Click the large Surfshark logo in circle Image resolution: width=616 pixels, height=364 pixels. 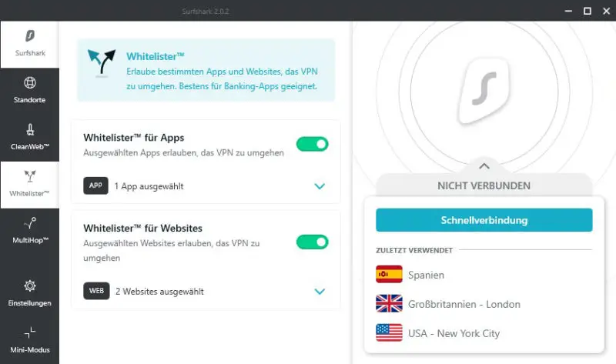tap(484, 90)
